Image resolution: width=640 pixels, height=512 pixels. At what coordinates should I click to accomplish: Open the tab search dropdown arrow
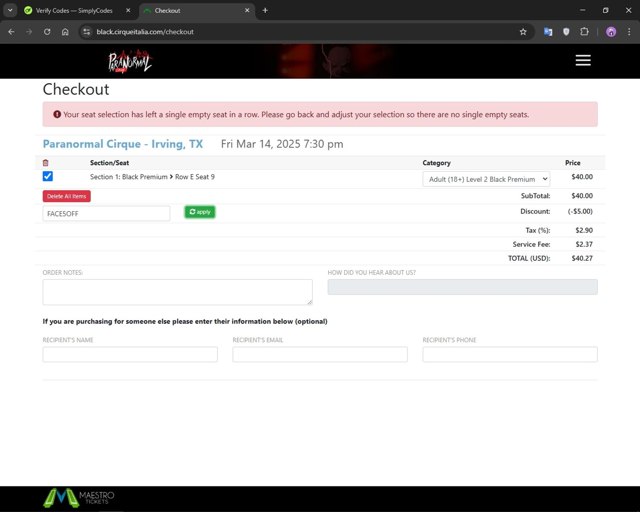click(x=10, y=10)
